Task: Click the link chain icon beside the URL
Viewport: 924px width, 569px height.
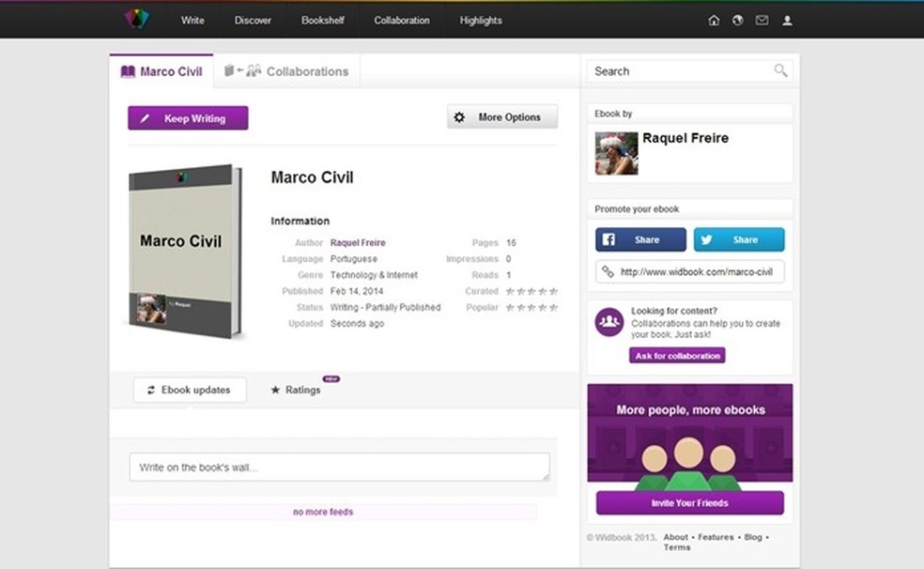Action: (x=608, y=271)
